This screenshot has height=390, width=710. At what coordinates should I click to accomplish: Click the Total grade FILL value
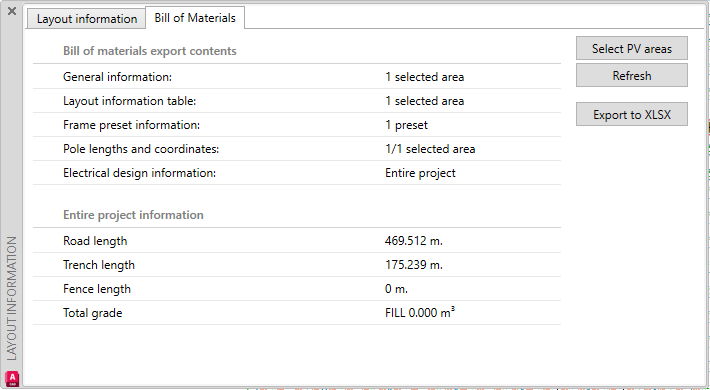click(420, 312)
